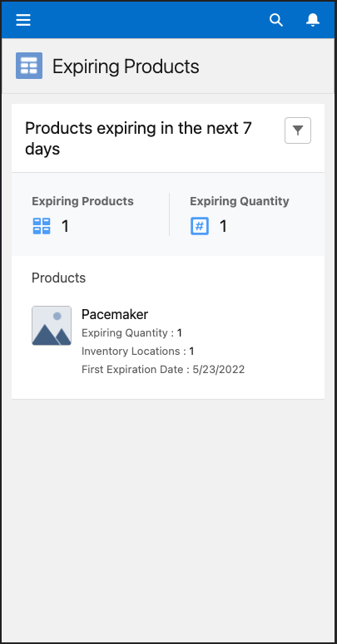Viewport: 337px width, 644px height.
Task: View notifications via the bell icon
Action: click(x=313, y=20)
